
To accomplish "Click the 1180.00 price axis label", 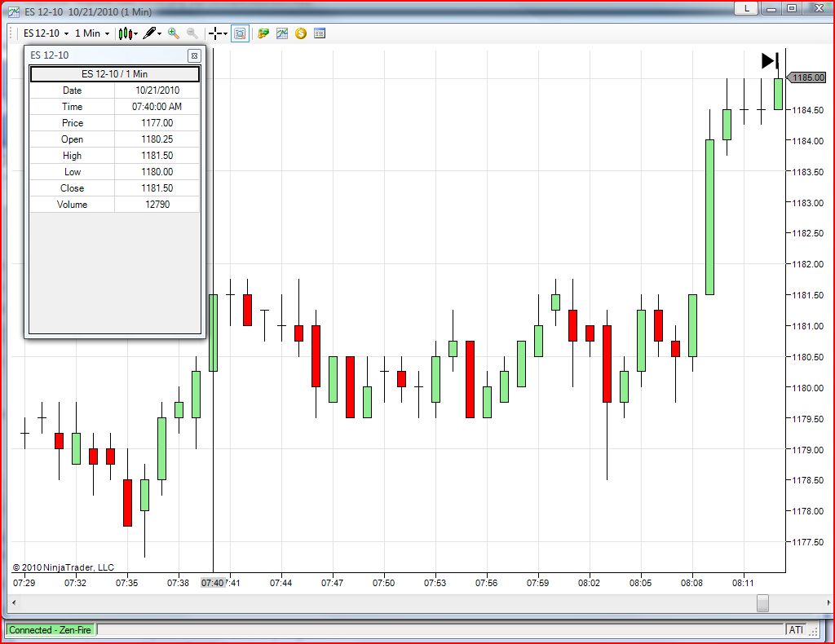I will coord(808,388).
